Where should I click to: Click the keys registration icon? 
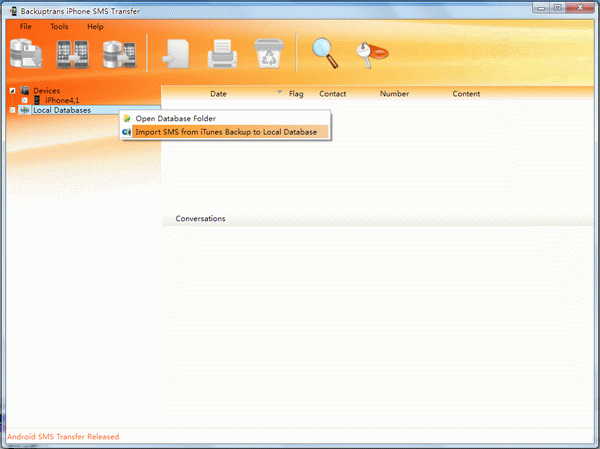372,54
